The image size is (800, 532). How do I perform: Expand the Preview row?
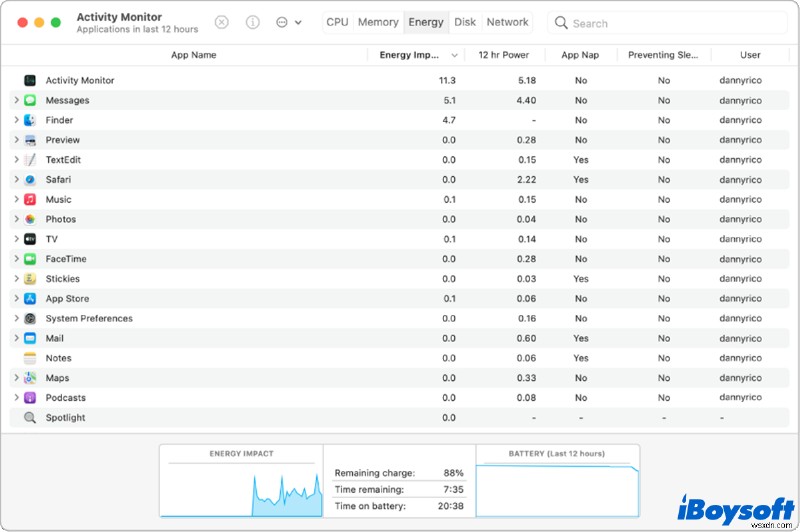(16, 140)
